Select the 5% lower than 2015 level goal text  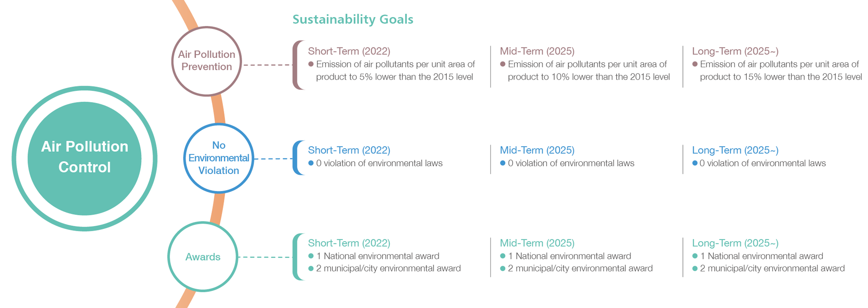pyautogui.click(x=392, y=70)
